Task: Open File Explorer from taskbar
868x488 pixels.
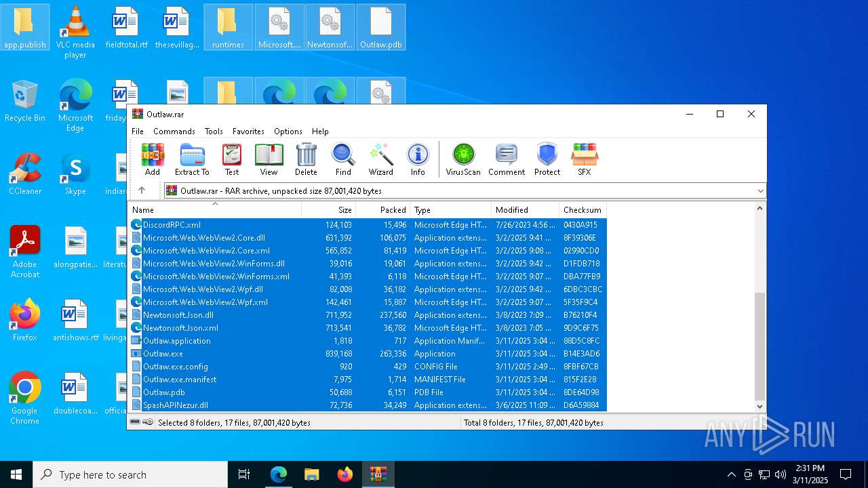Action: [x=311, y=474]
